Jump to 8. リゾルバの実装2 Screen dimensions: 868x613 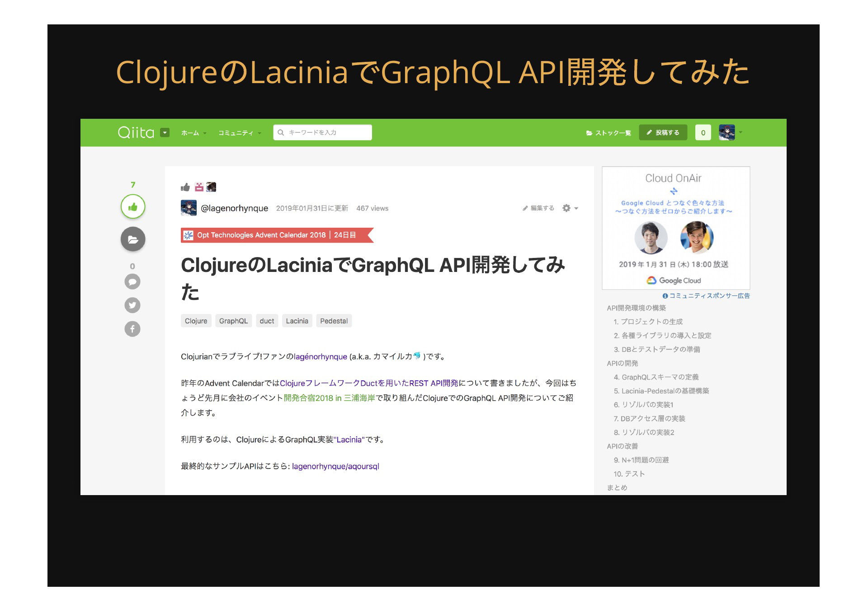point(644,433)
